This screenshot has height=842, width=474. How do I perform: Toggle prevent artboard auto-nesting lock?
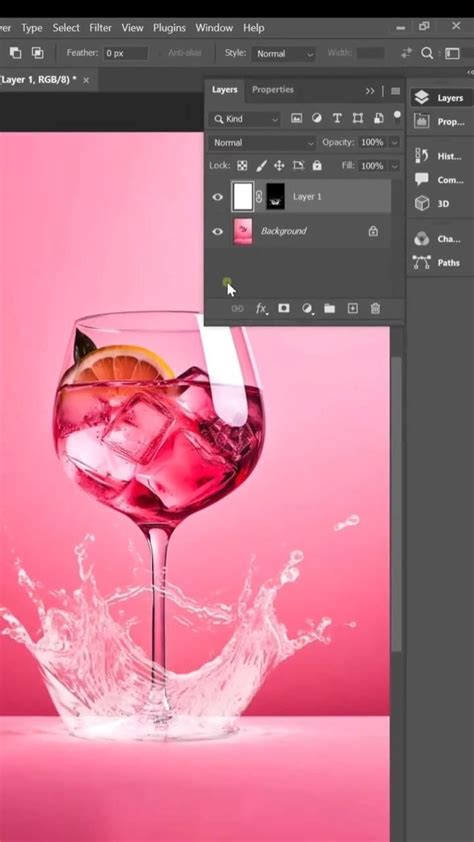click(298, 166)
